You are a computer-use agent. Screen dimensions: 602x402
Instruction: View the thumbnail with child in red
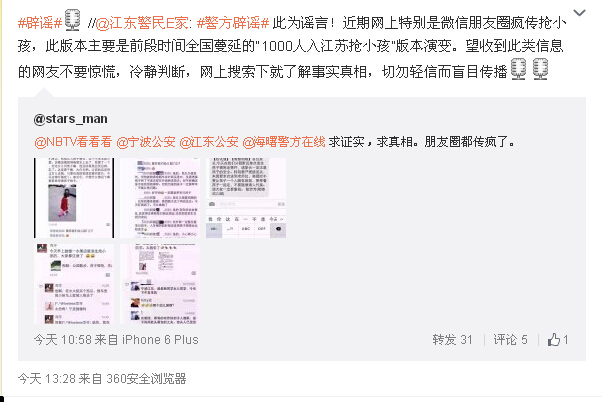tap(74, 198)
